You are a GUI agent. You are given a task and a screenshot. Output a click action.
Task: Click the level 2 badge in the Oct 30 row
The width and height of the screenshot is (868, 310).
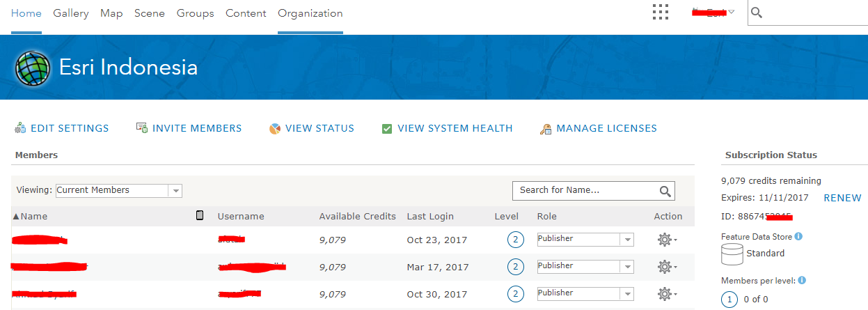click(515, 294)
